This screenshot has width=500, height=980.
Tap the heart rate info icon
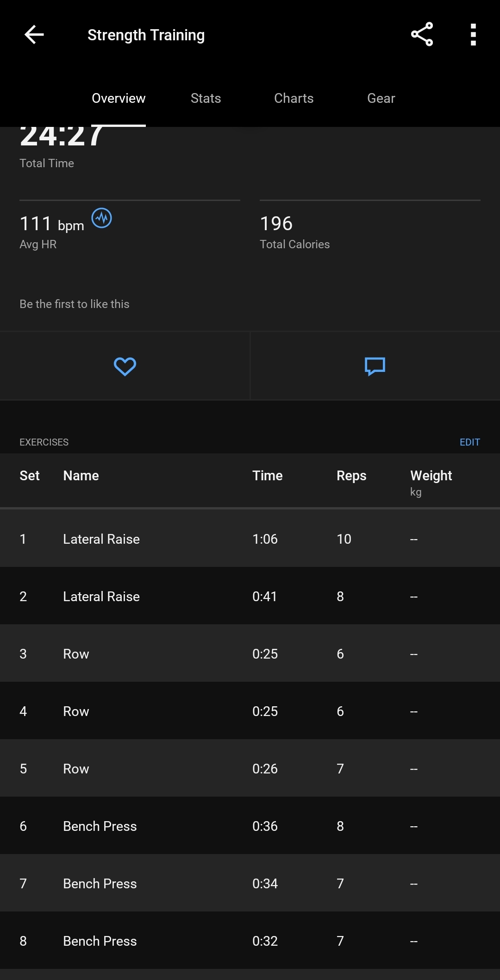pyautogui.click(x=101, y=218)
